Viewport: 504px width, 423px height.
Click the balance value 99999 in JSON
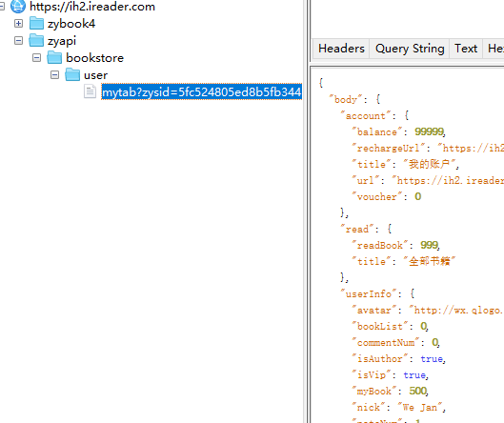[x=429, y=131]
